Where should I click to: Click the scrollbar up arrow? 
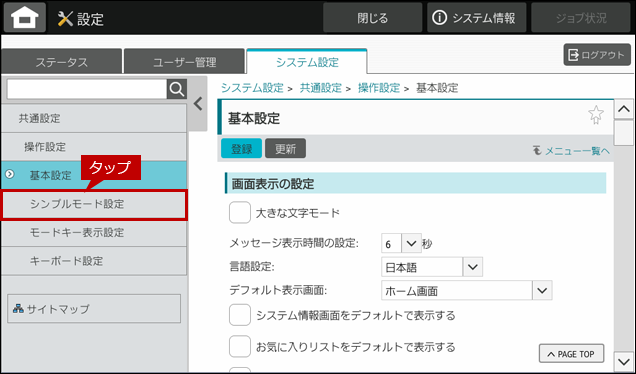(624, 109)
